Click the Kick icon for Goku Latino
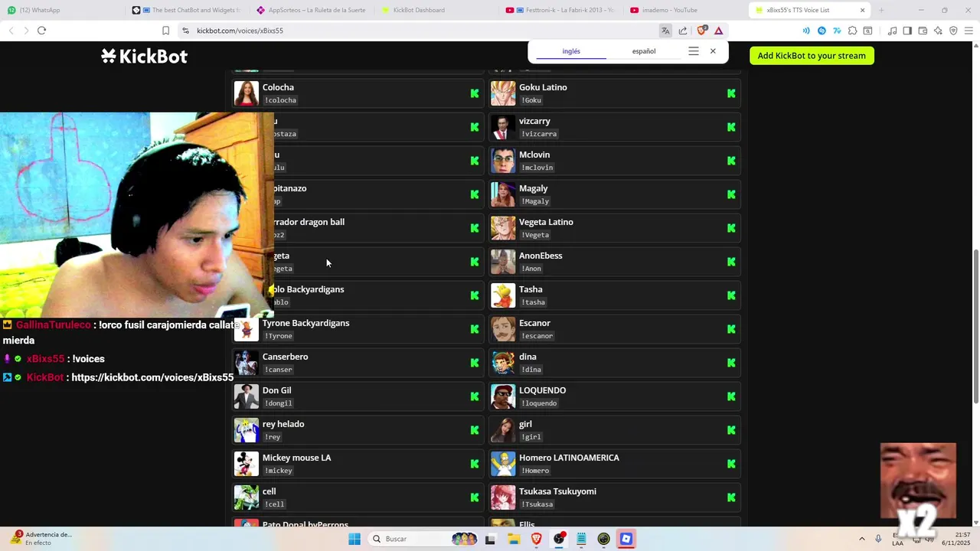This screenshot has width=980, height=551. 731,93
